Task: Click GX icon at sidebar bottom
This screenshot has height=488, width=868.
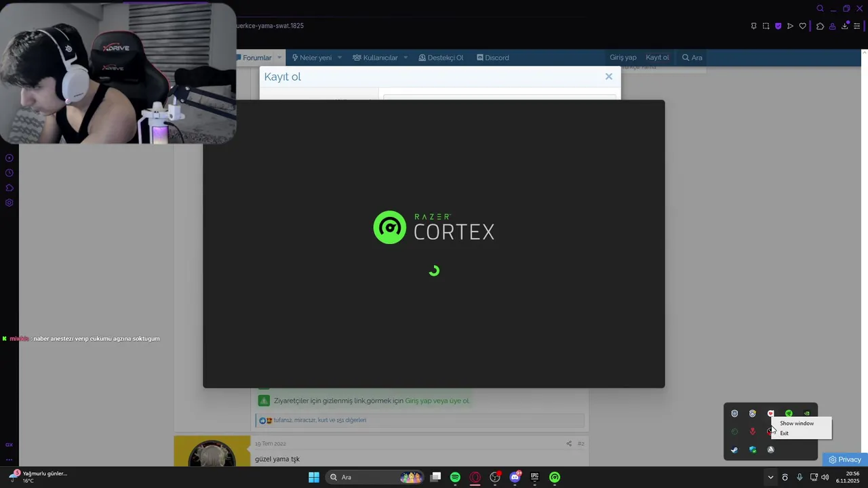Action: [9, 445]
